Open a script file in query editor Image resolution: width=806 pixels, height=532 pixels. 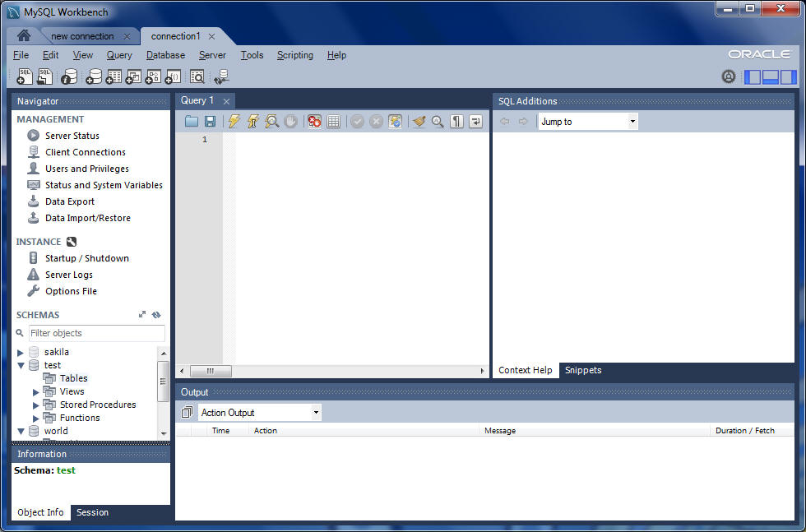click(x=191, y=122)
